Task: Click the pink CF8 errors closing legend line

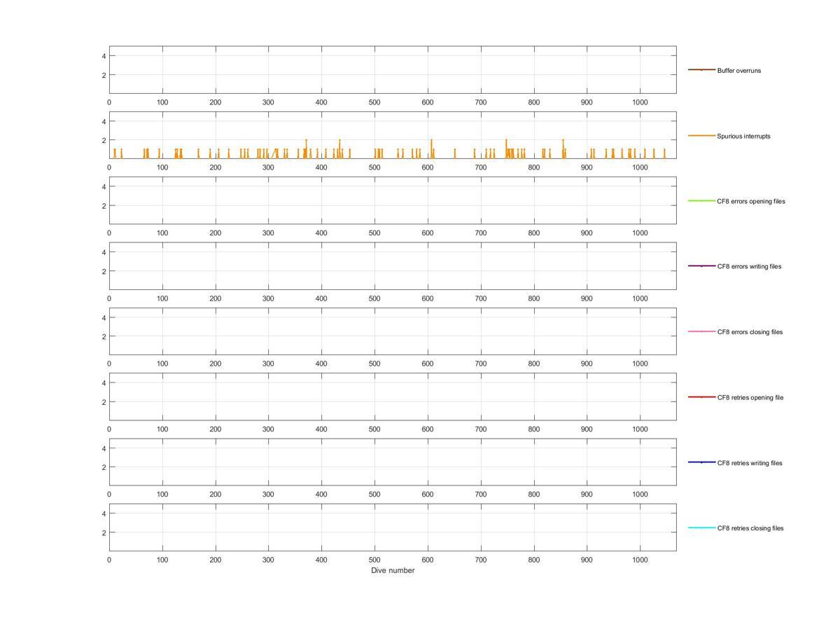Action: pyautogui.click(x=701, y=331)
